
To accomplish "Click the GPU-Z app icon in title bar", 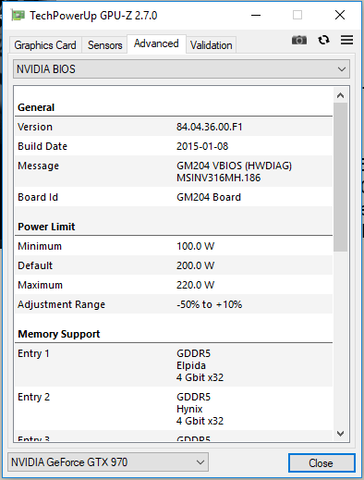I will coord(18,15).
